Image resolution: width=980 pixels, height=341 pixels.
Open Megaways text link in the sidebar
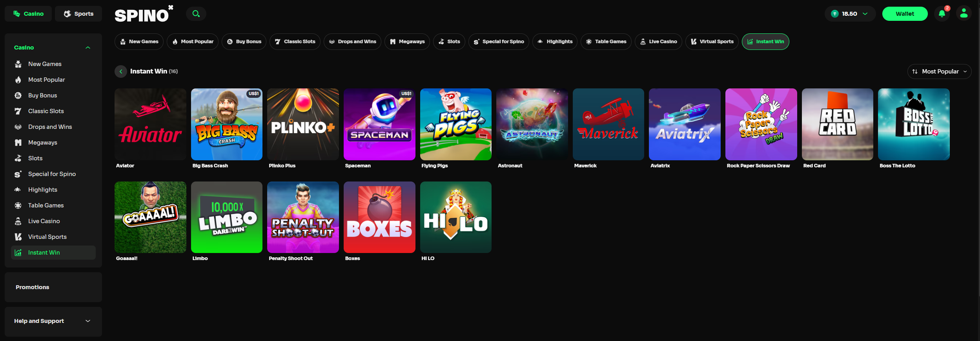[43, 143]
